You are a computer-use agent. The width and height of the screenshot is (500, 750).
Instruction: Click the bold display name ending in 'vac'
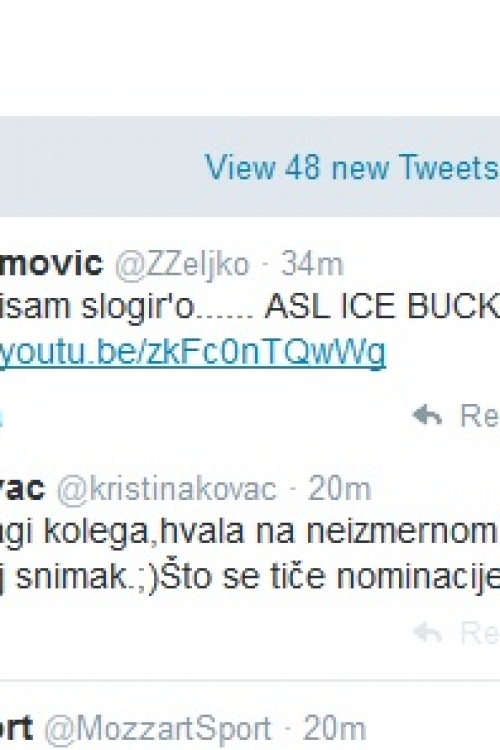tap(22, 488)
